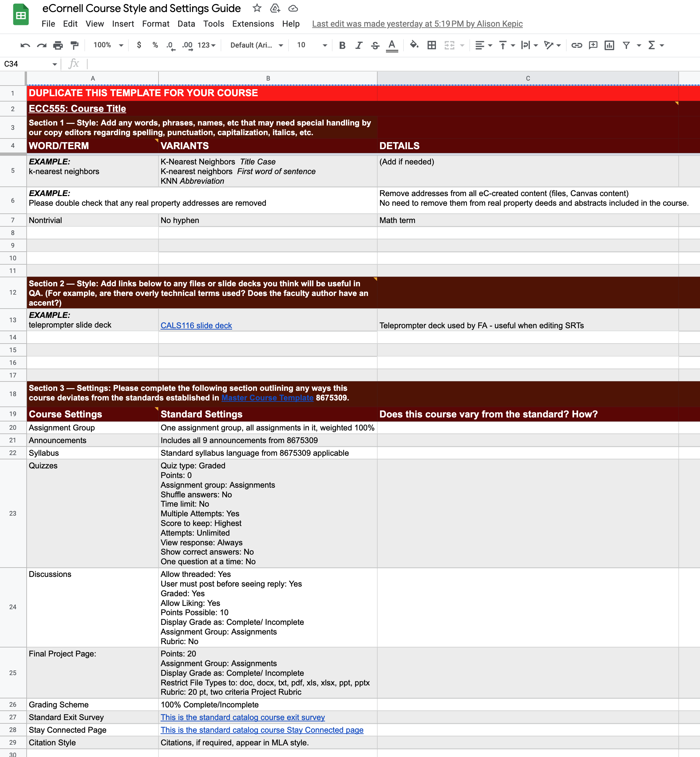The height and width of the screenshot is (757, 700).
Task: Click the Name box showing C34
Action: [30, 64]
